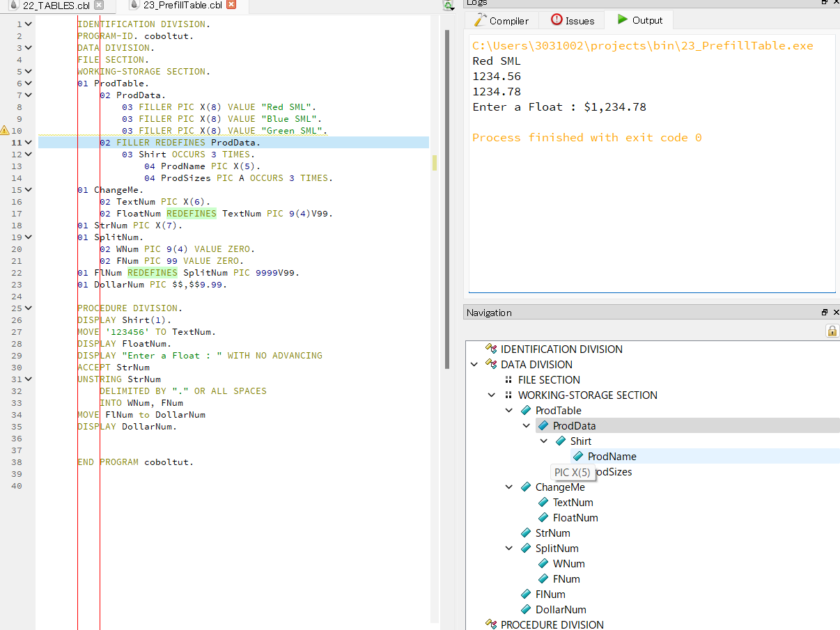The image size is (840, 630).
Task: Click the 'ACCEPT StrNum' code line
Action: click(x=114, y=367)
